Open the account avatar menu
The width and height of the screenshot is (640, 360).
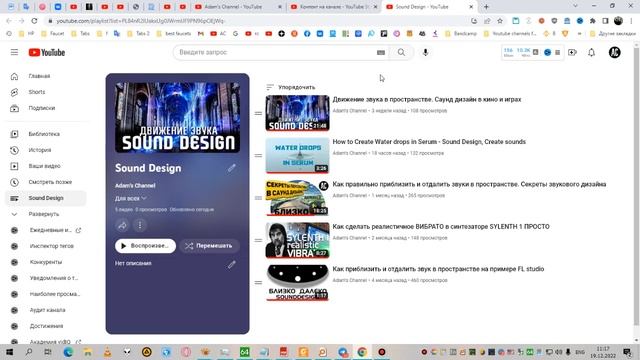point(614,52)
